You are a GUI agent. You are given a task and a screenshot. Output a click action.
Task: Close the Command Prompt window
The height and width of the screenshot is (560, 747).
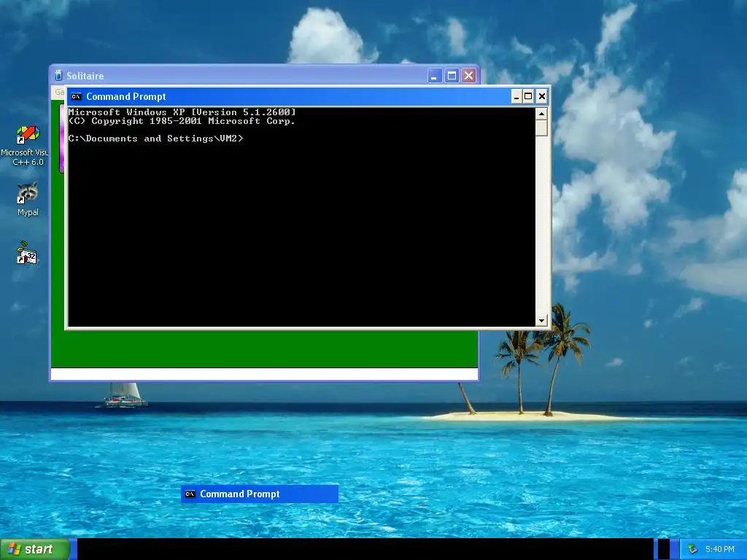point(542,97)
